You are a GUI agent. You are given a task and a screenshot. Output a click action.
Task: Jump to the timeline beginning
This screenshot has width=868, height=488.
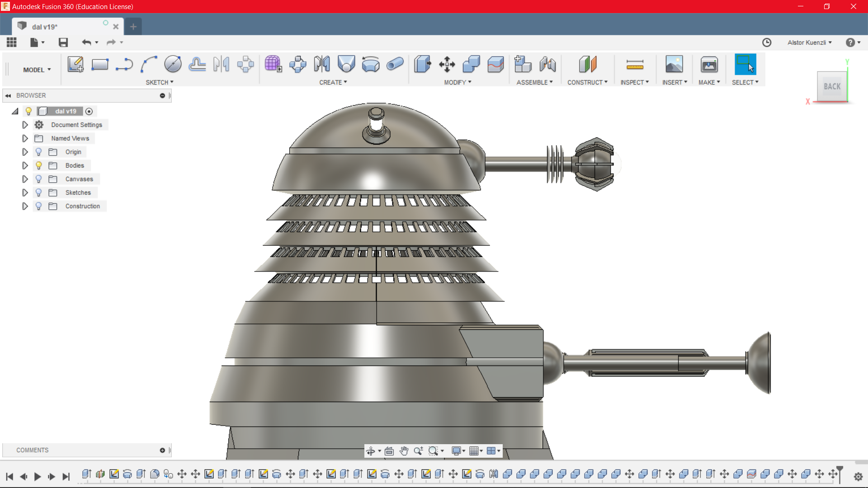tap(9, 476)
